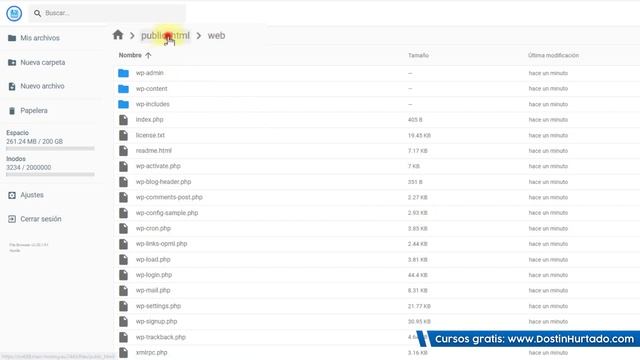Select wp-activate.php file icon
The image size is (640, 360).
click(x=123, y=166)
